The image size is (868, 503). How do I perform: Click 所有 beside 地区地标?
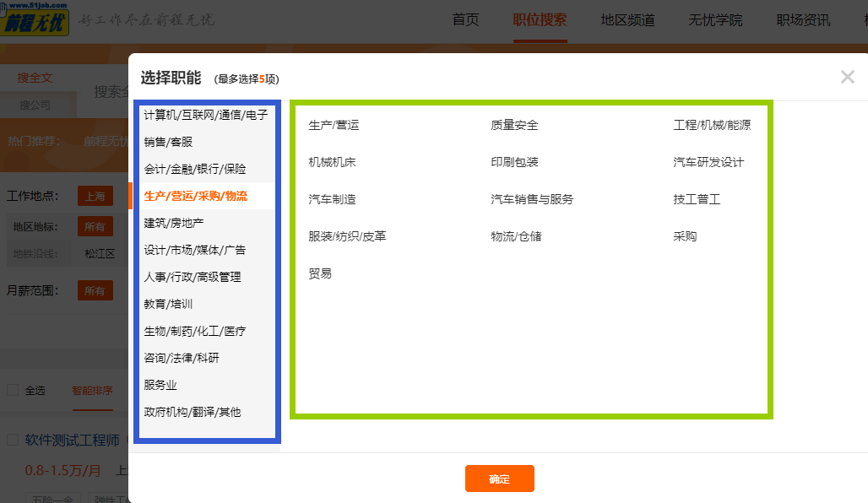point(95,226)
